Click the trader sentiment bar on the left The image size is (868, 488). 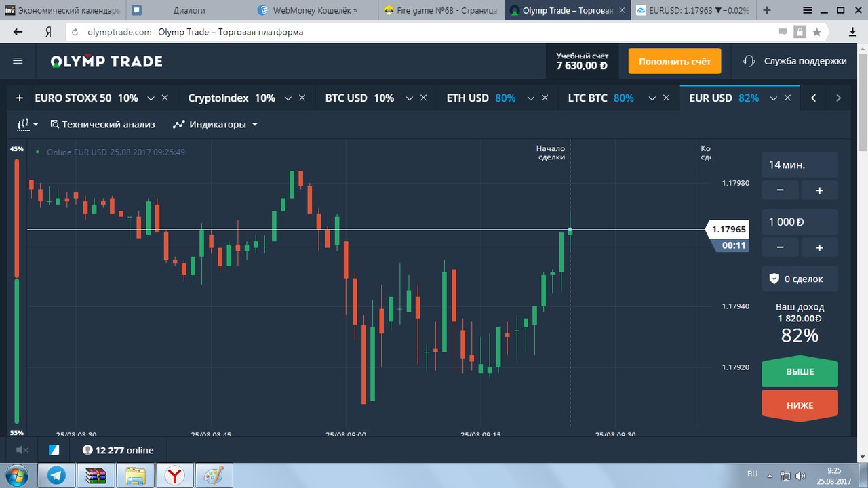pos(17,290)
